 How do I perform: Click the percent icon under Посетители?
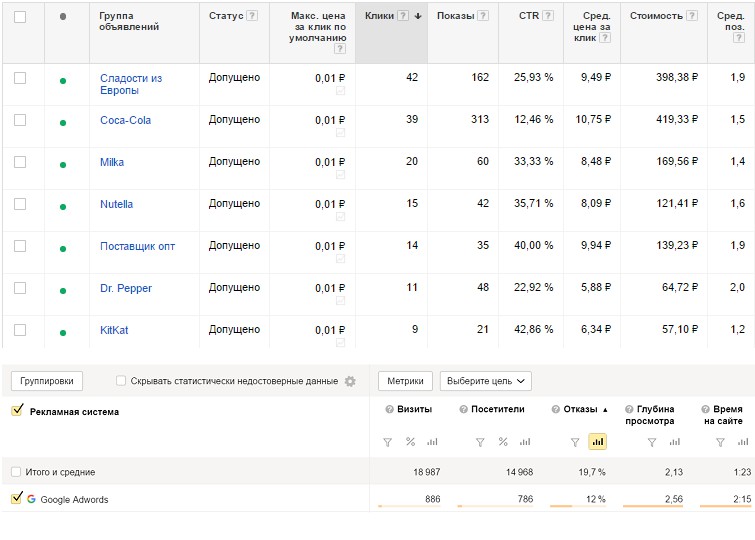[x=502, y=442]
